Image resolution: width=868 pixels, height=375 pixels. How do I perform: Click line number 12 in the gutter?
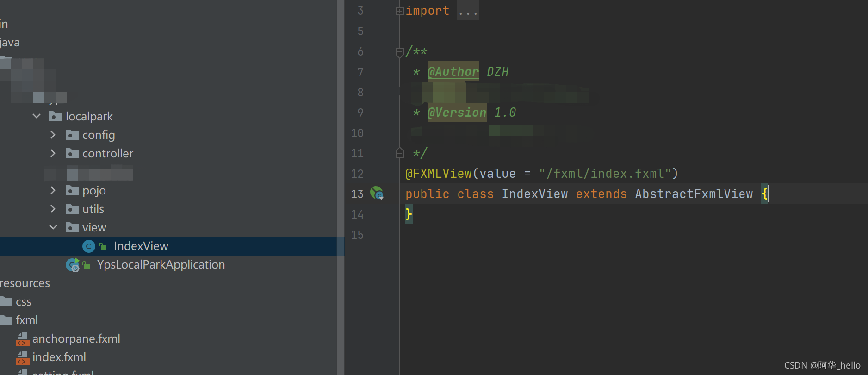357,174
